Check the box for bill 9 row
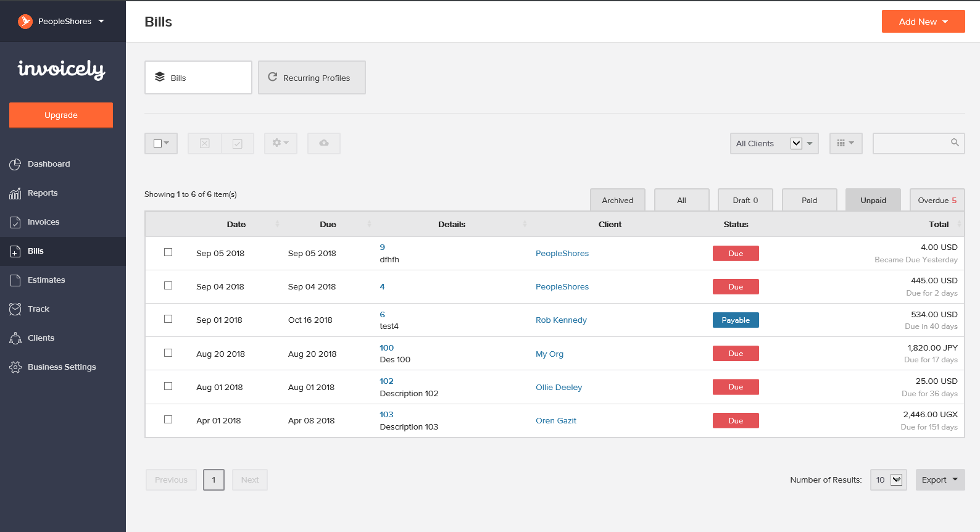This screenshot has height=532, width=980. pos(168,252)
